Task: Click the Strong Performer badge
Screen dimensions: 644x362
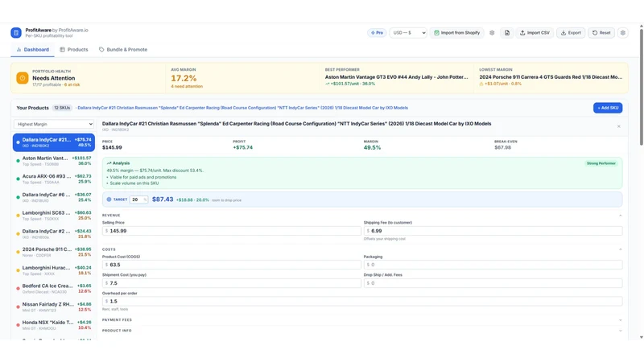Action: click(x=601, y=163)
